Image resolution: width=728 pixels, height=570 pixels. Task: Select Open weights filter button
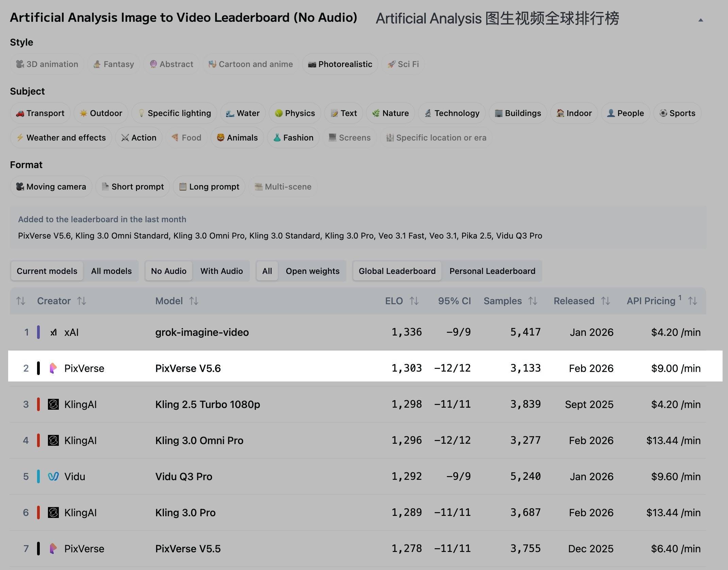point(312,271)
